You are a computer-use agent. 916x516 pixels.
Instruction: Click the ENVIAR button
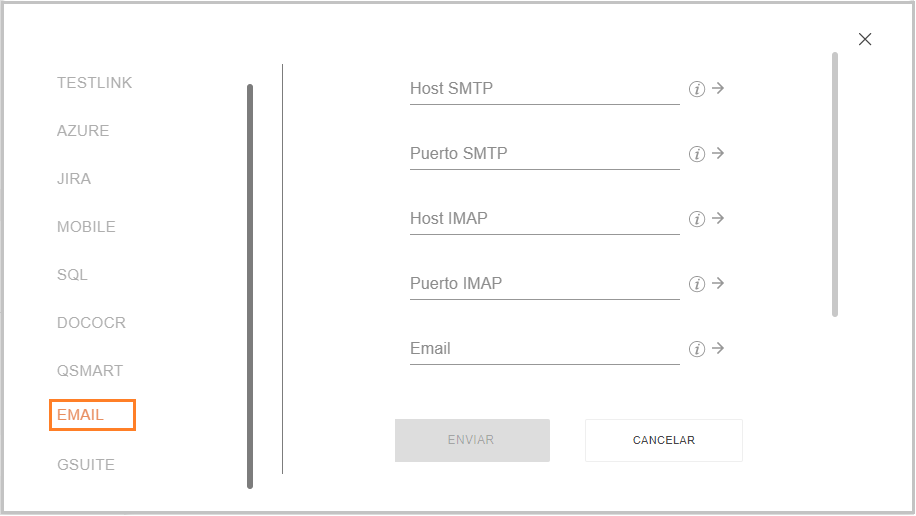click(472, 440)
